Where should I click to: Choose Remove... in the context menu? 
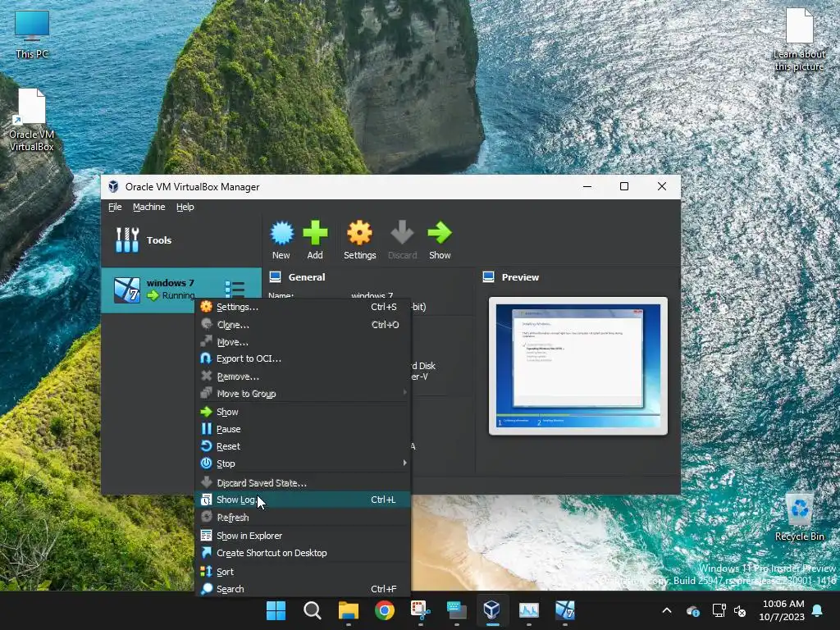[304, 376]
